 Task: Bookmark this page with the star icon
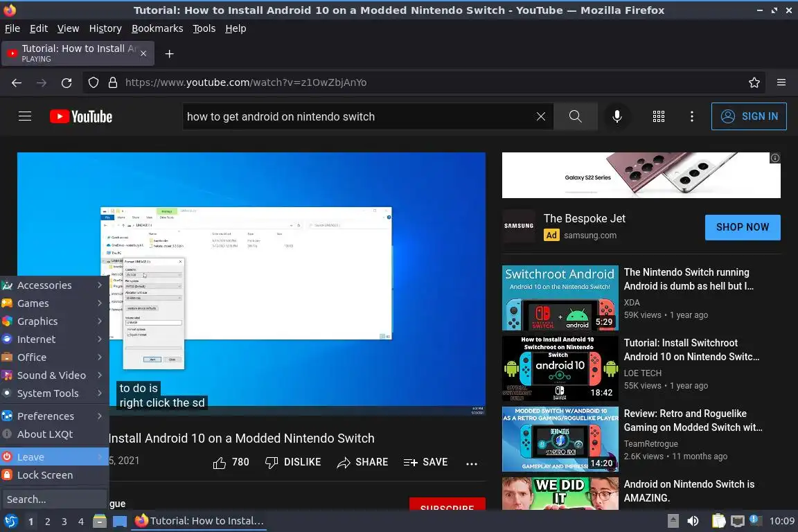pyautogui.click(x=754, y=82)
